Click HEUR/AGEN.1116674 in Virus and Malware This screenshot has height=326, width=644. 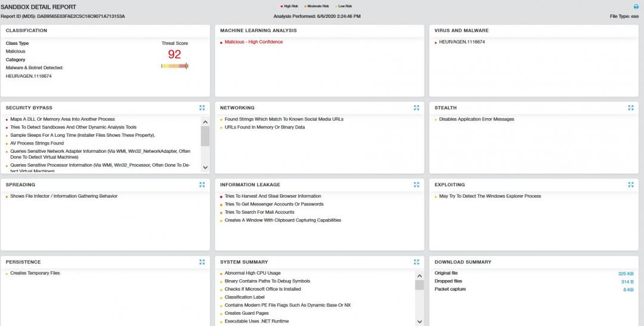click(x=462, y=42)
